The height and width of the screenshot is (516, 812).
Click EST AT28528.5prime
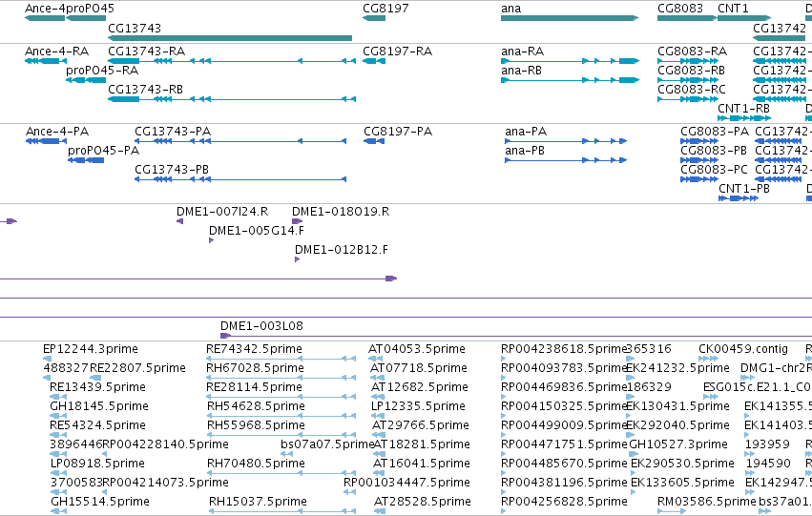380,512
